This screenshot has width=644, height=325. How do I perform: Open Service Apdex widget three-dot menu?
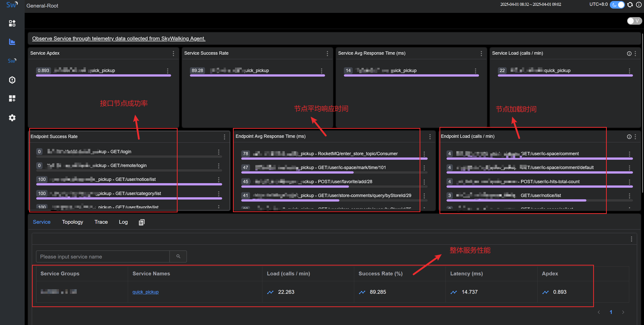pos(173,53)
